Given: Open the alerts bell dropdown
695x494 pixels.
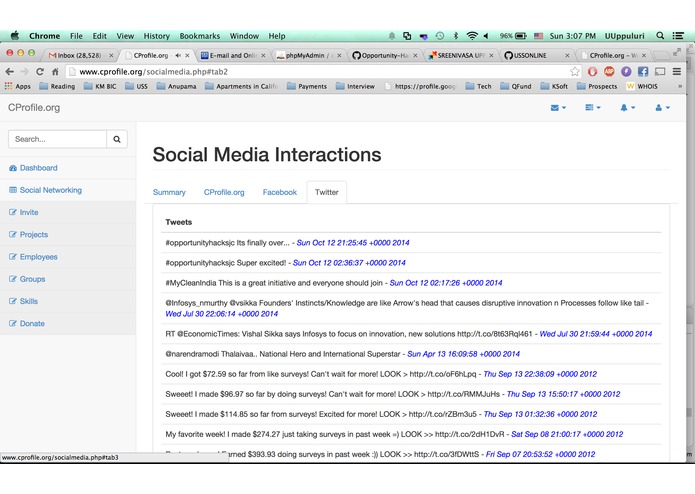Looking at the screenshot, I should coord(628,108).
